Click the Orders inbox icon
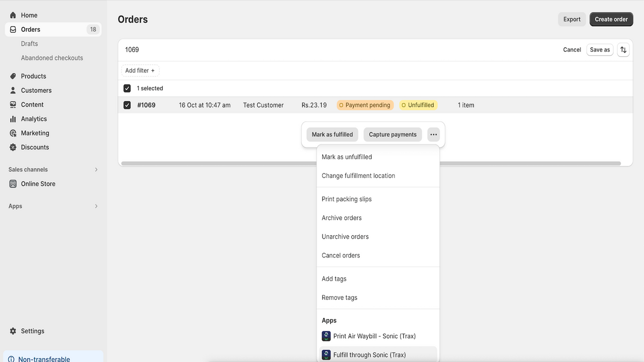644x362 pixels. pyautogui.click(x=13, y=30)
